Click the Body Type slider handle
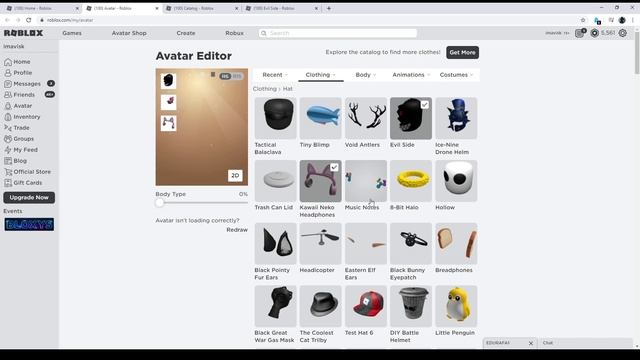640x360 pixels. click(x=159, y=202)
